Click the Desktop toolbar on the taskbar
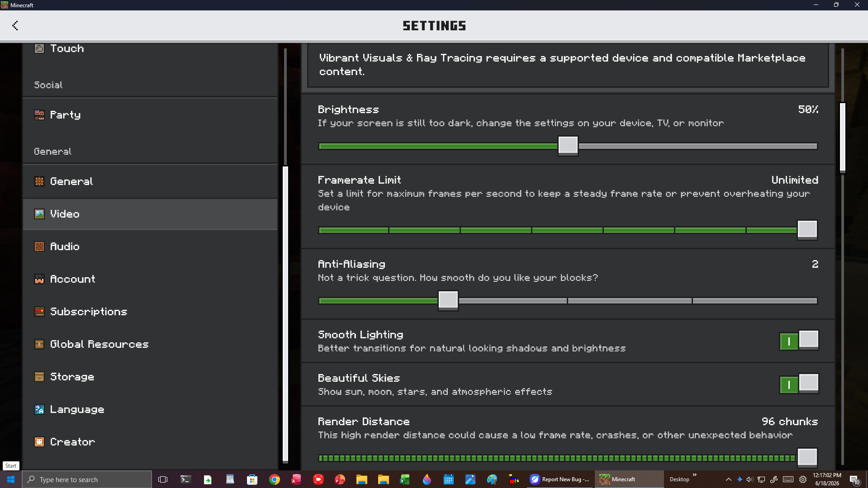The width and height of the screenshot is (868, 488). tap(679, 479)
